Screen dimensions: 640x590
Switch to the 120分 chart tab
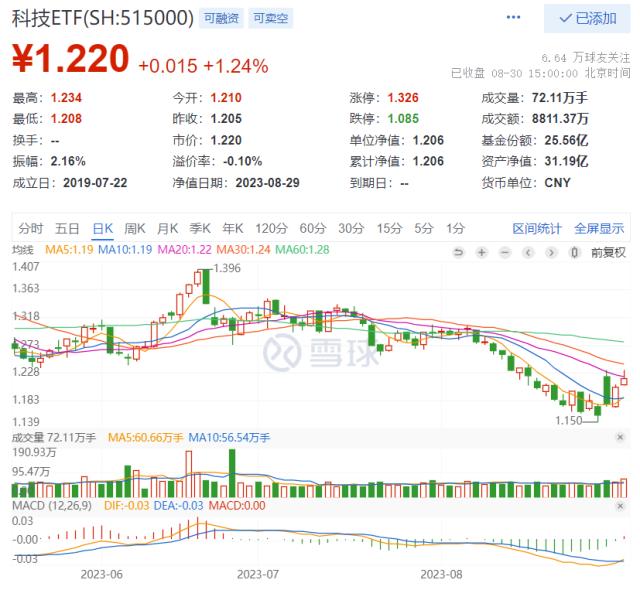[x=271, y=228]
